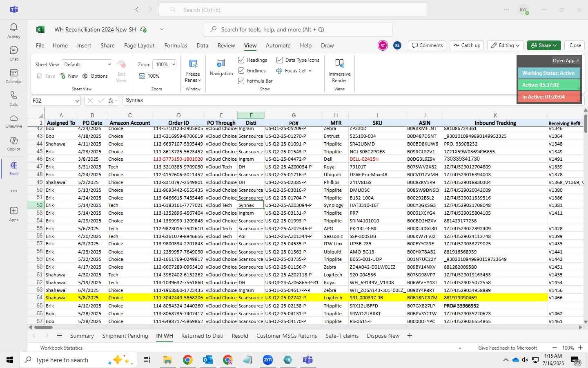The image size is (588, 368).
Task: Open the Comments pane
Action: tap(427, 45)
